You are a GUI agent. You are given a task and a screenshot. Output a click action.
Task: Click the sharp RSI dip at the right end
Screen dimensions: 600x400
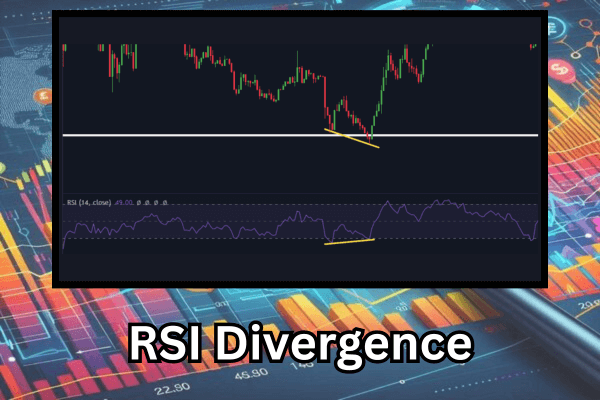pyautogui.click(x=532, y=237)
